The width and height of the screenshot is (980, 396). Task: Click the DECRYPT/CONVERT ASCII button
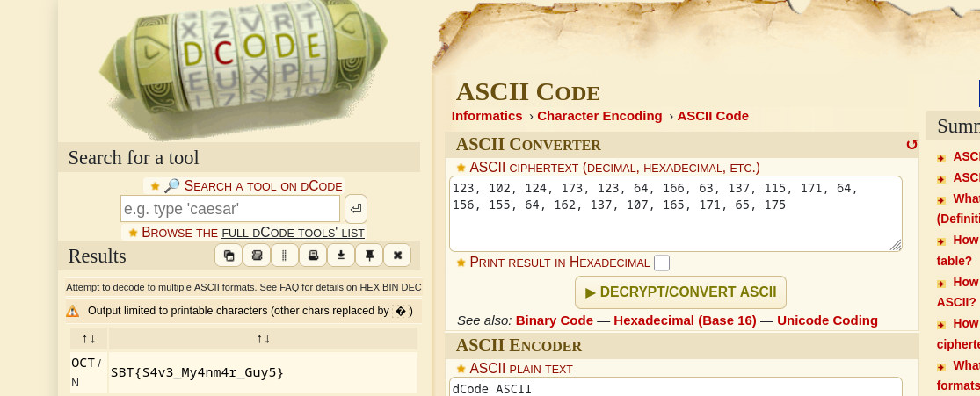tap(680, 292)
